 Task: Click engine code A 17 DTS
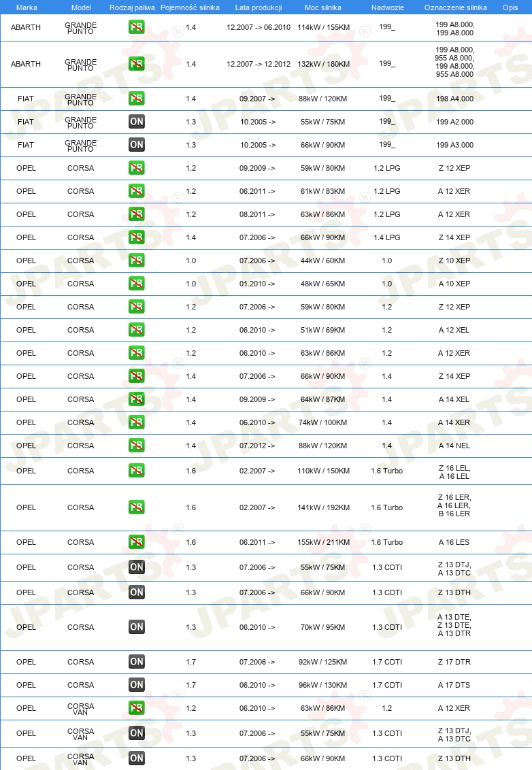pyautogui.click(x=454, y=685)
